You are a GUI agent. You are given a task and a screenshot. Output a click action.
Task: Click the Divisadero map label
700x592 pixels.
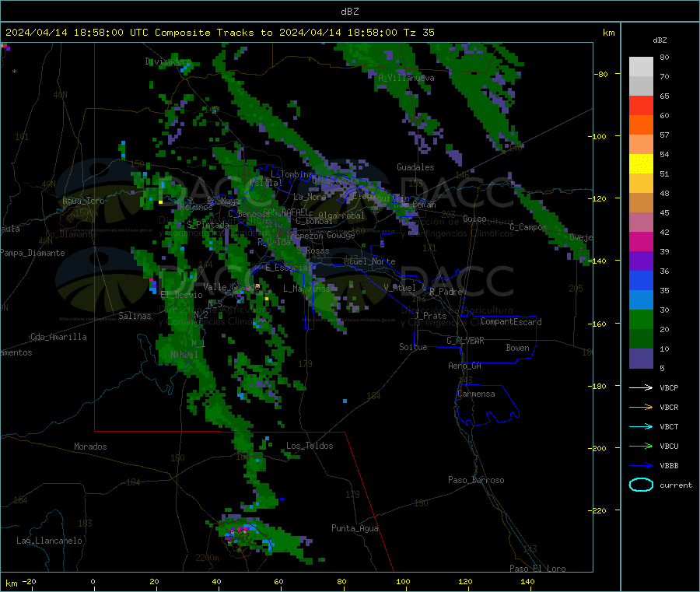(168, 61)
